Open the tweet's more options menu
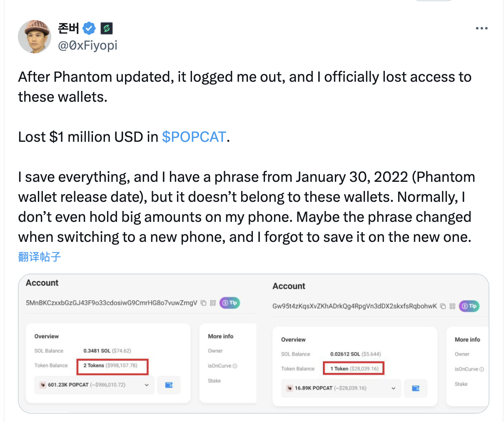This screenshot has height=422, width=504. (482, 28)
